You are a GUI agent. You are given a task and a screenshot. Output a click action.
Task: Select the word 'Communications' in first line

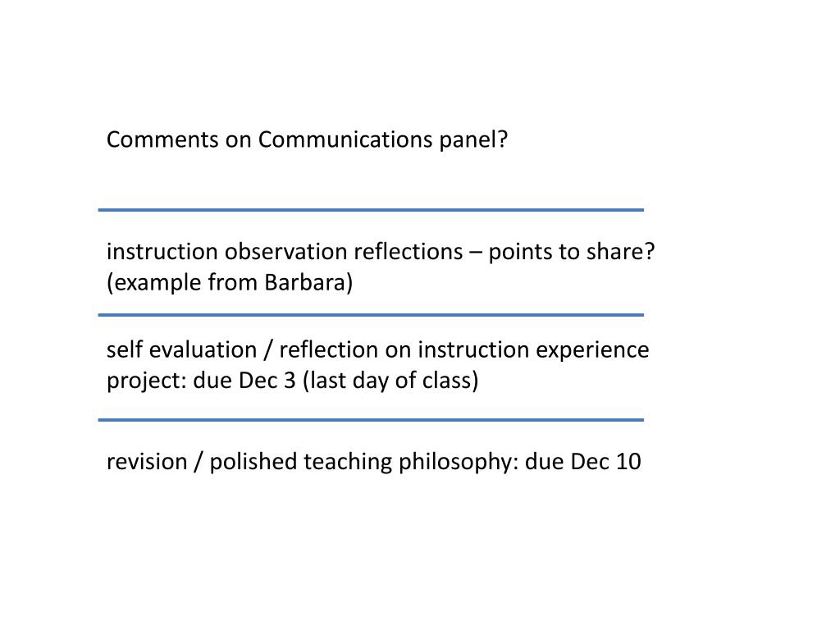click(345, 139)
